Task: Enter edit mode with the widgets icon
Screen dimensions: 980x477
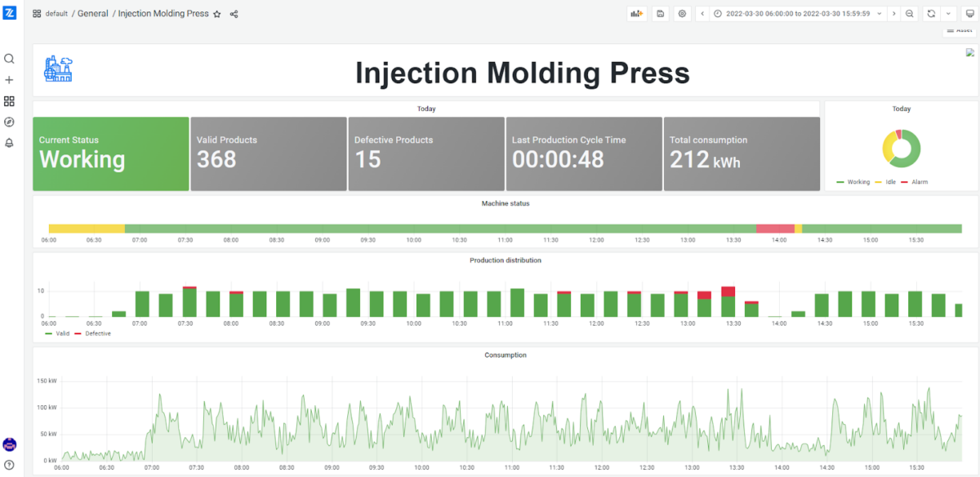Action: coord(636,13)
